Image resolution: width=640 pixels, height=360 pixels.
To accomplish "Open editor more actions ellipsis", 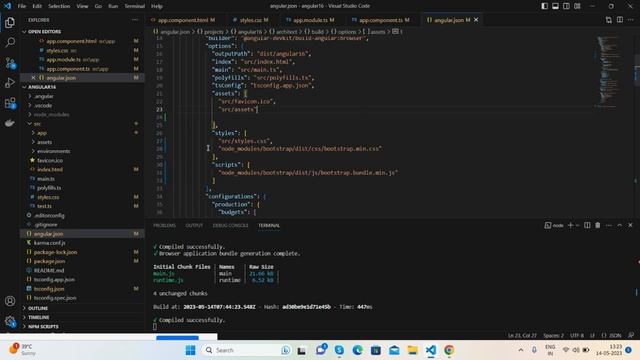I will tap(631, 20).
